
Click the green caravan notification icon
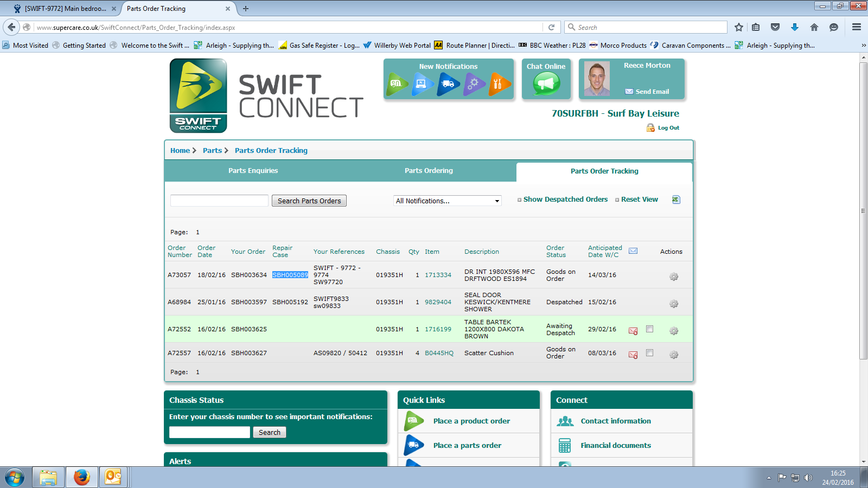[397, 84]
